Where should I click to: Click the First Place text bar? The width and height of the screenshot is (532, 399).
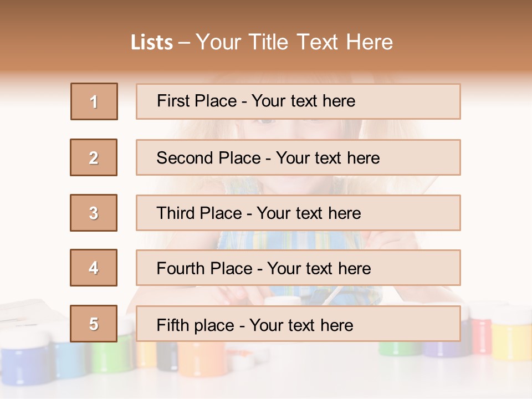(x=298, y=101)
